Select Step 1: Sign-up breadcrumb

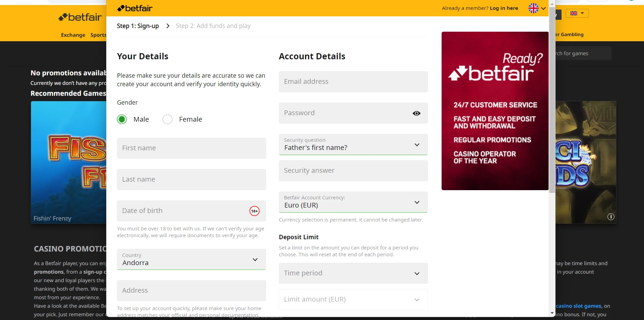tap(138, 26)
